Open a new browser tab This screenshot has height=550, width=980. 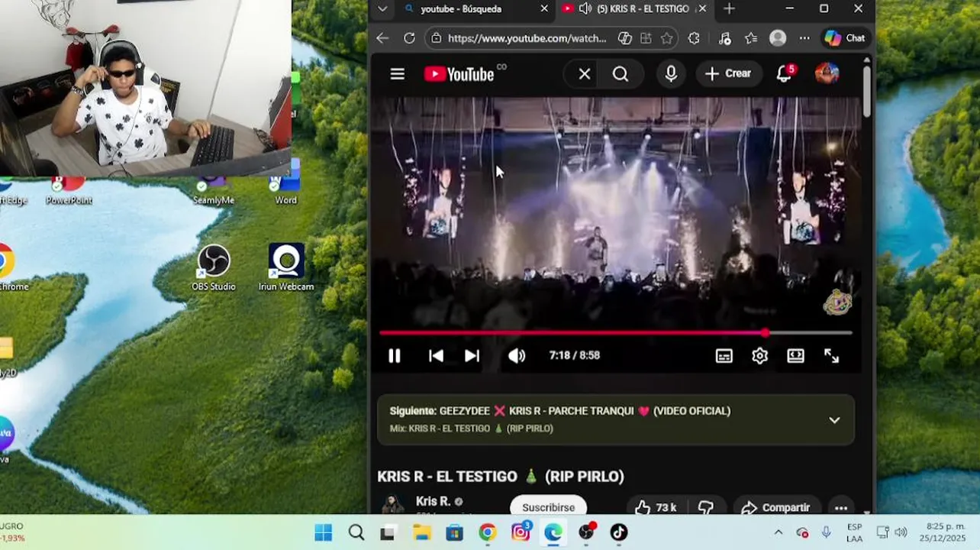point(729,9)
